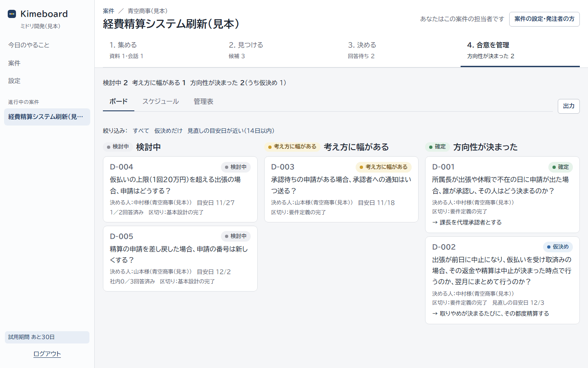Screen dimensions: 588x368
Task: Click the ミドリ開発(見本) organization name
Action: 40,26
